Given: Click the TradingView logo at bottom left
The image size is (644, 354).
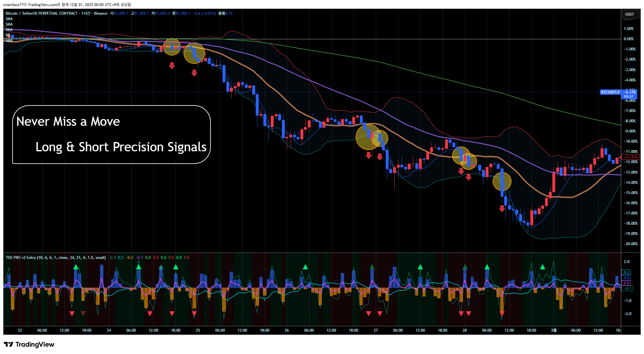Looking at the screenshot, I should tap(29, 344).
